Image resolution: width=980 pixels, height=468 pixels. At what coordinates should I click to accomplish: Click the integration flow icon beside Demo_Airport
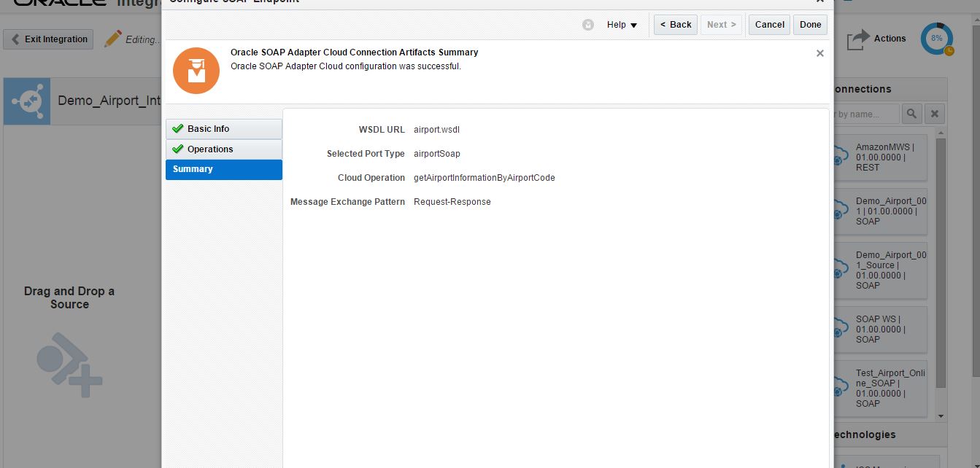coord(27,101)
